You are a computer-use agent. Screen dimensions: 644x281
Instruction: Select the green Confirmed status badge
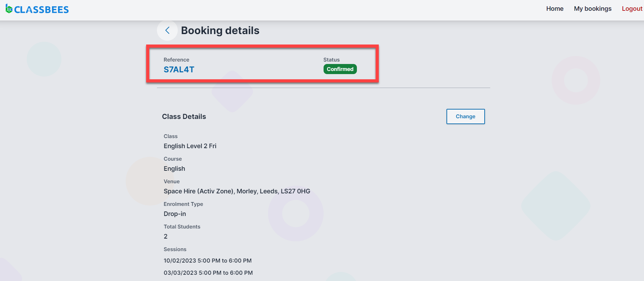[x=340, y=69]
